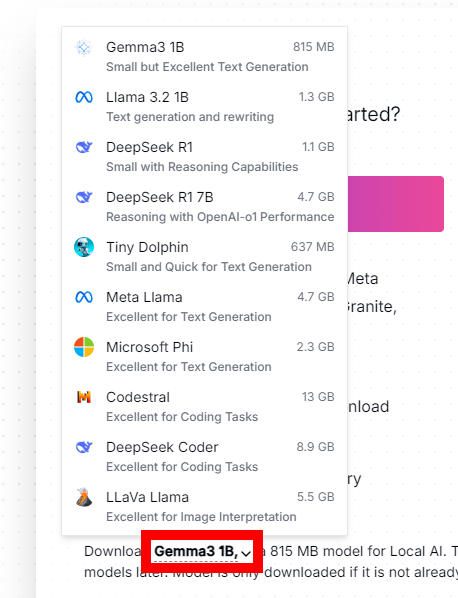Click the 1.1 GB size for DeepSeek R1
Image resolution: width=458 pixels, height=598 pixels.
(318, 147)
